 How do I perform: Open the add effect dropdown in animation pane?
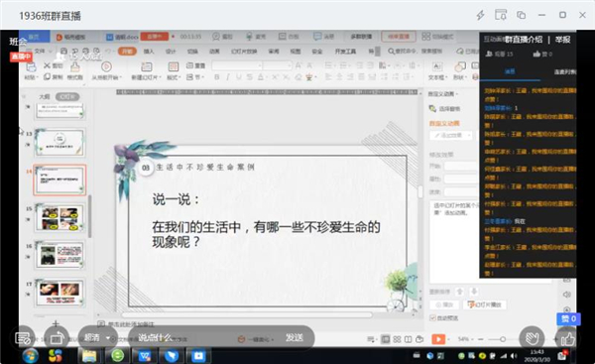pos(451,135)
